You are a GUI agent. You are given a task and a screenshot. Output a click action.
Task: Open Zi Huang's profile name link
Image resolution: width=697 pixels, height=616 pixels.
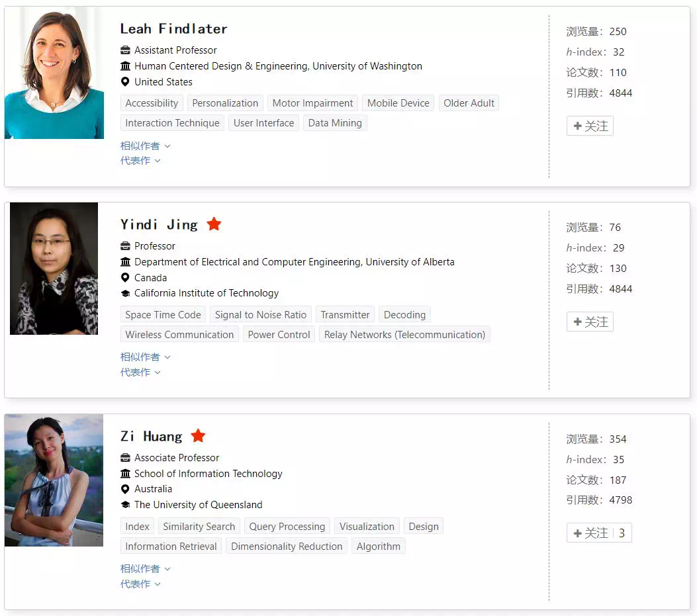point(151,436)
